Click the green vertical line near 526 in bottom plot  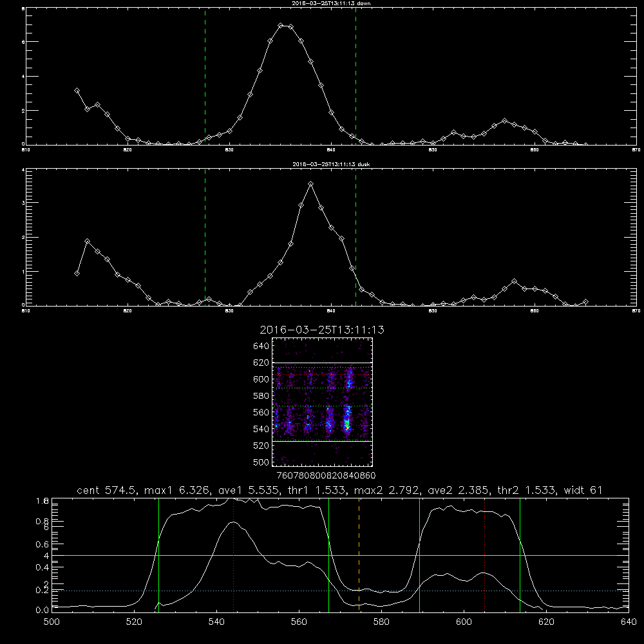coord(158,554)
